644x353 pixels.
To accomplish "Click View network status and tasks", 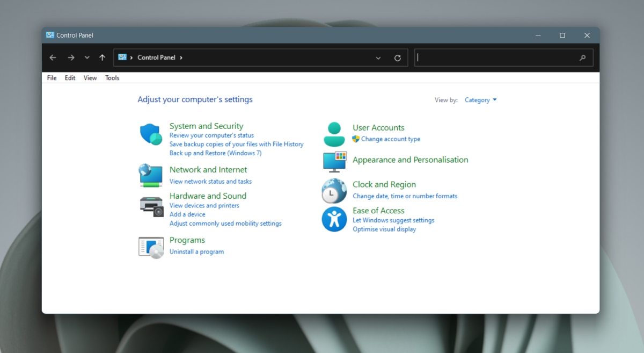I will [x=210, y=182].
